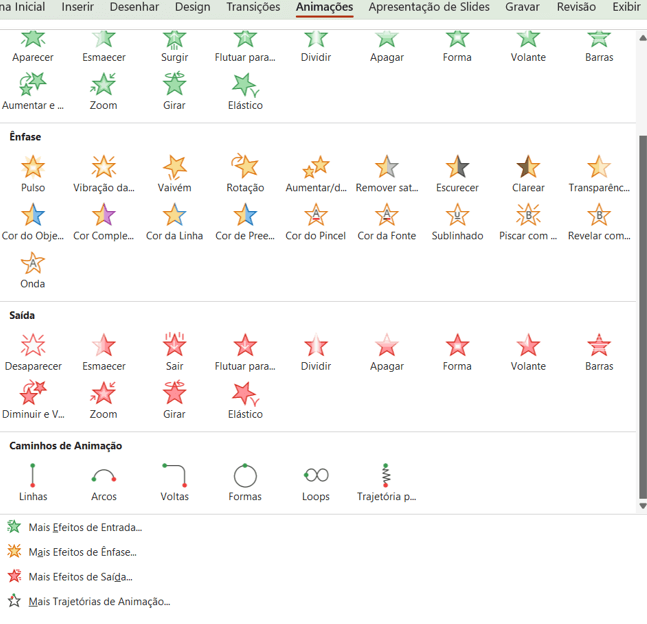647x624 pixels.
Task: Apply the Rotação emphasis animation
Action: pos(246,174)
